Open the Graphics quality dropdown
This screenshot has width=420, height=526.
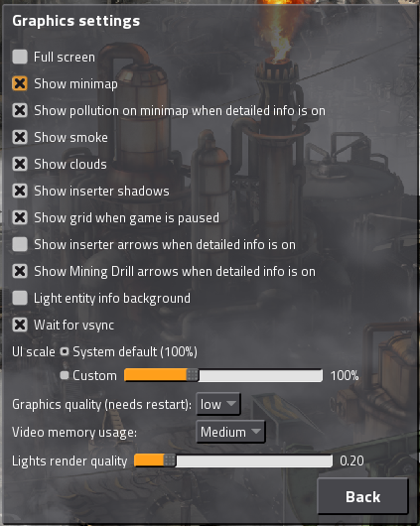pos(218,404)
